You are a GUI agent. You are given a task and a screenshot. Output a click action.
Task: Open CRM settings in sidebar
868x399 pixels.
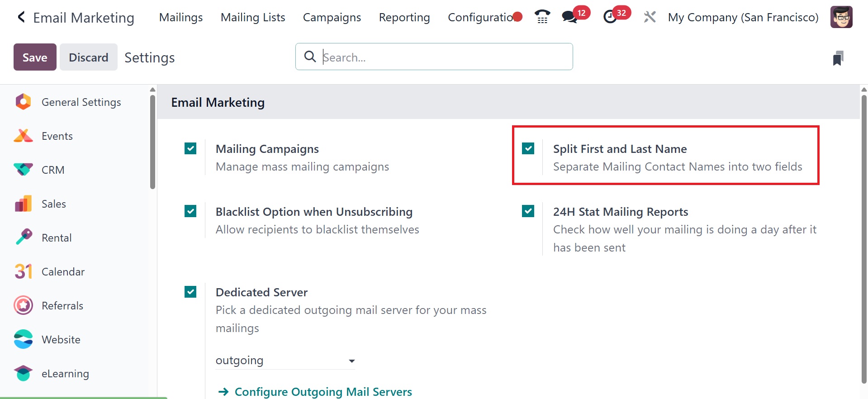pos(52,170)
